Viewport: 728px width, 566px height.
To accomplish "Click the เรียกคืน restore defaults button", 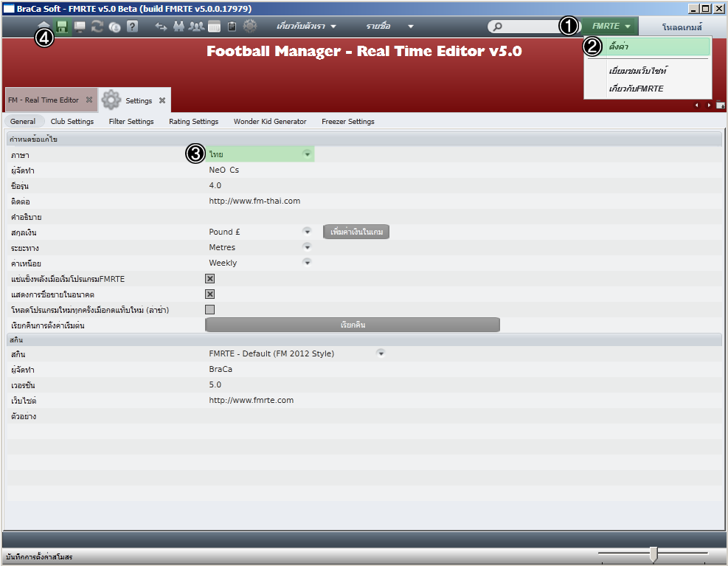I will pos(353,325).
